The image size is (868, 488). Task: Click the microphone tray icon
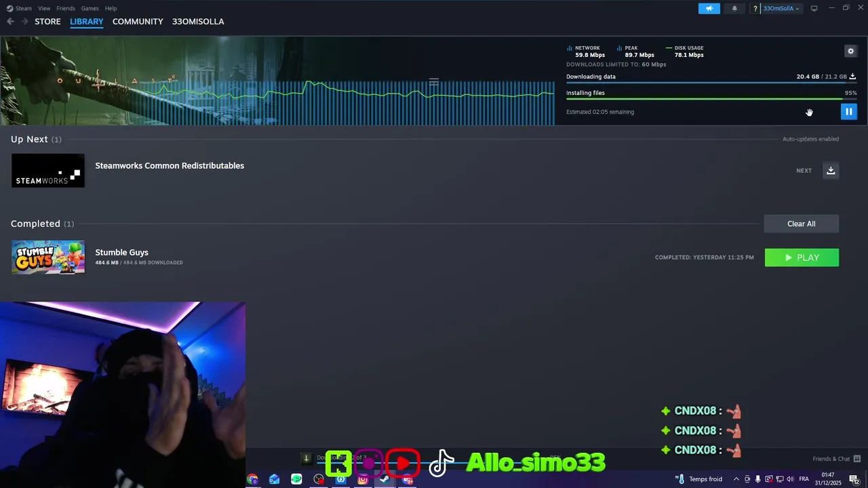[758, 479]
